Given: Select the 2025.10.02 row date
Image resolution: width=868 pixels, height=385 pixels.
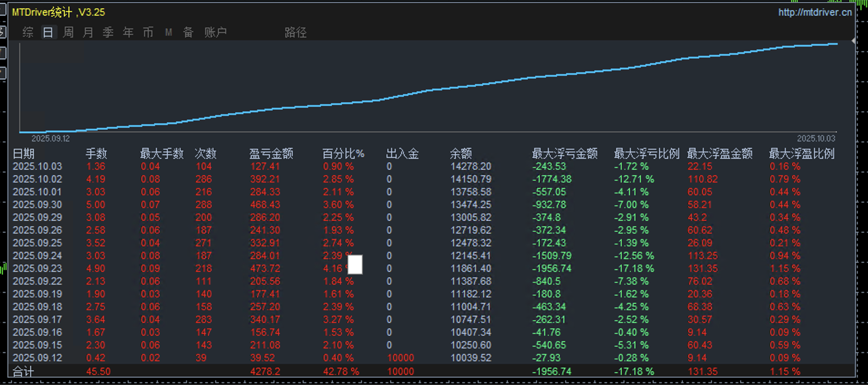Looking at the screenshot, I should 37,179.
